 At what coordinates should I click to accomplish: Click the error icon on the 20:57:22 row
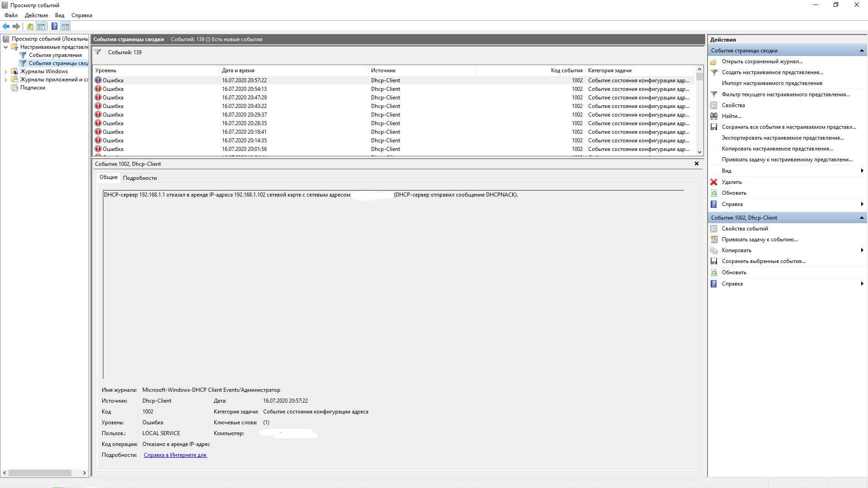98,80
